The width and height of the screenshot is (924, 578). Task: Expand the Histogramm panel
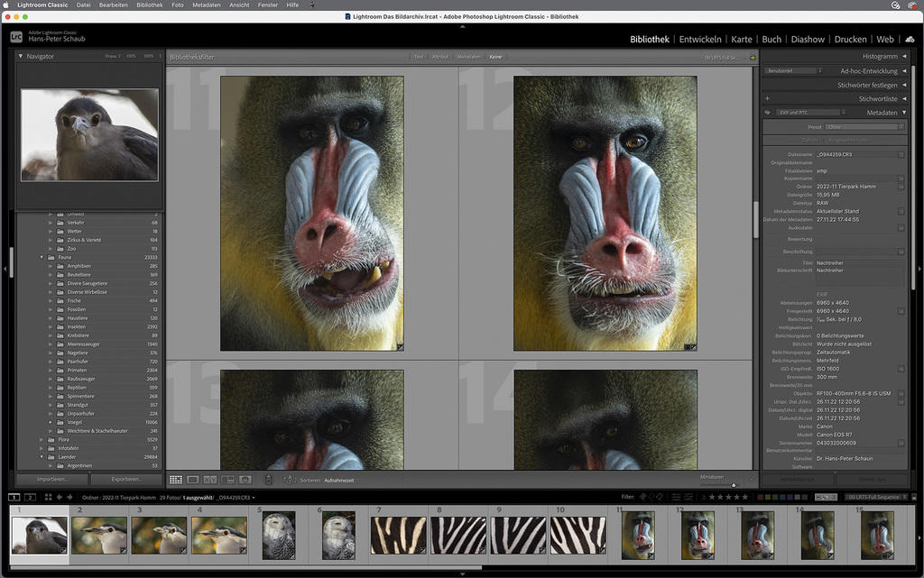tap(904, 57)
